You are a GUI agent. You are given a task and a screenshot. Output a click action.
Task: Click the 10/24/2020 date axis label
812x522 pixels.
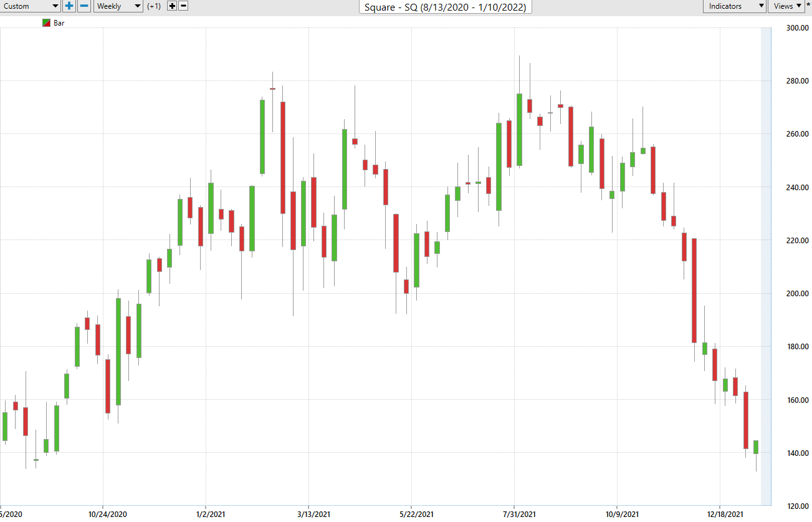click(x=107, y=515)
